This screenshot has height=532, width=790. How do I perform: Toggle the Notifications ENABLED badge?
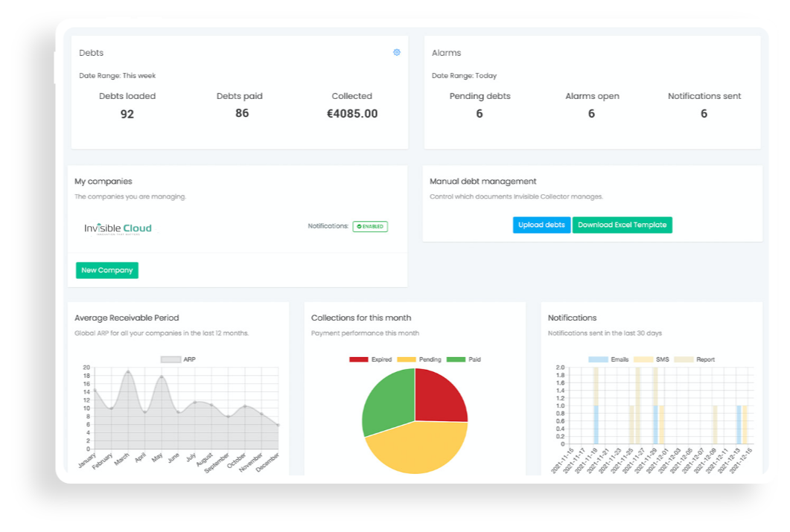click(x=370, y=226)
